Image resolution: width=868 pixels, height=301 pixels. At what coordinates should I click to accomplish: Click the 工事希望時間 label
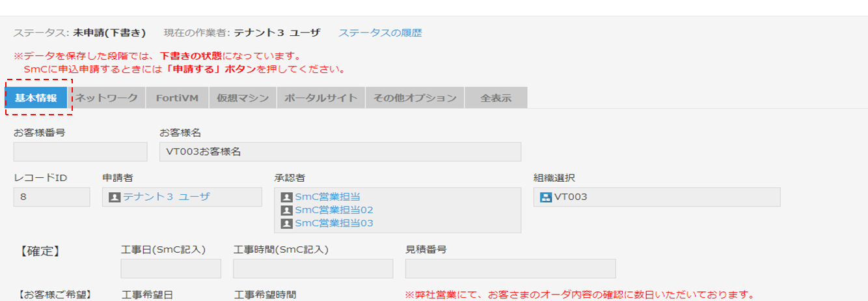coord(265,295)
